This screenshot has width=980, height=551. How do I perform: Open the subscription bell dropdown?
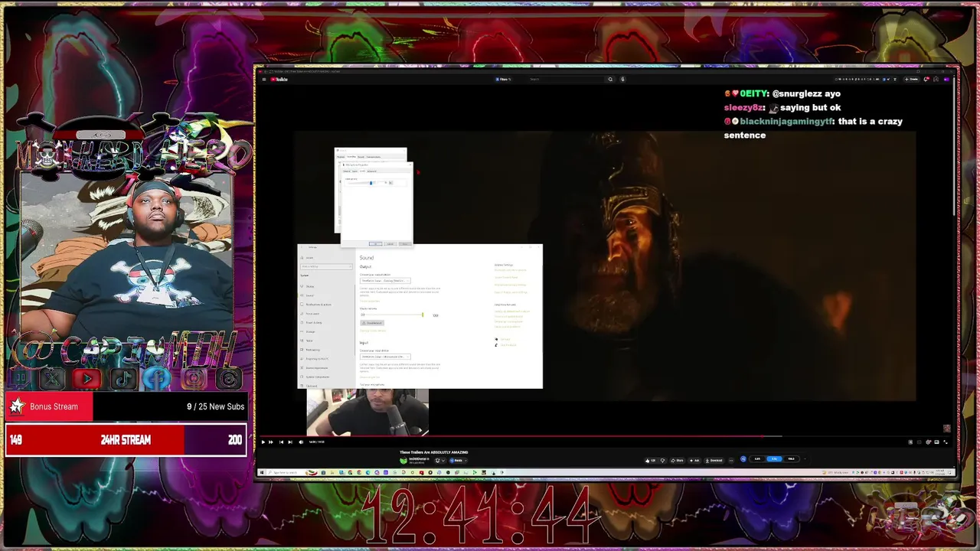point(439,460)
